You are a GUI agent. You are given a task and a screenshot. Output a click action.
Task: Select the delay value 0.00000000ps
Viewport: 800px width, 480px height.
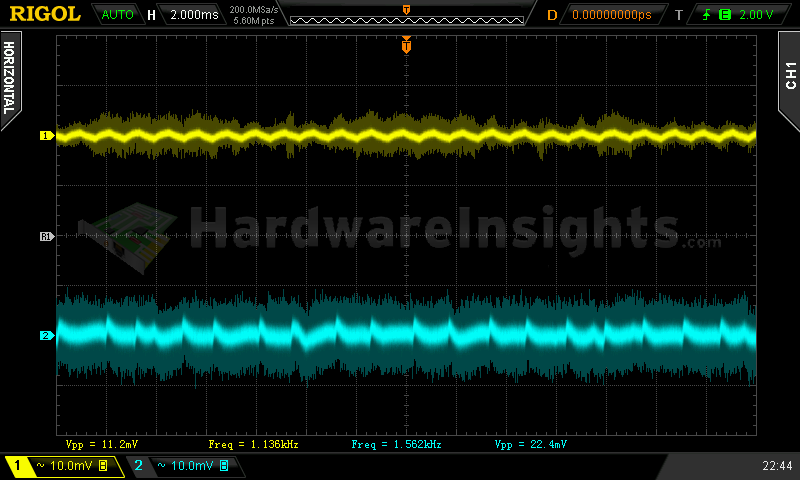[611, 15]
